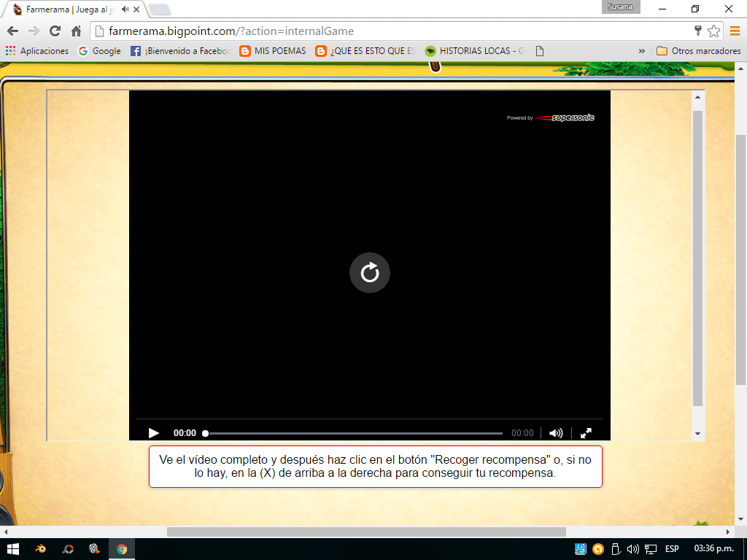Bookmark this page with the star icon
The image size is (747, 560).
[x=713, y=31]
